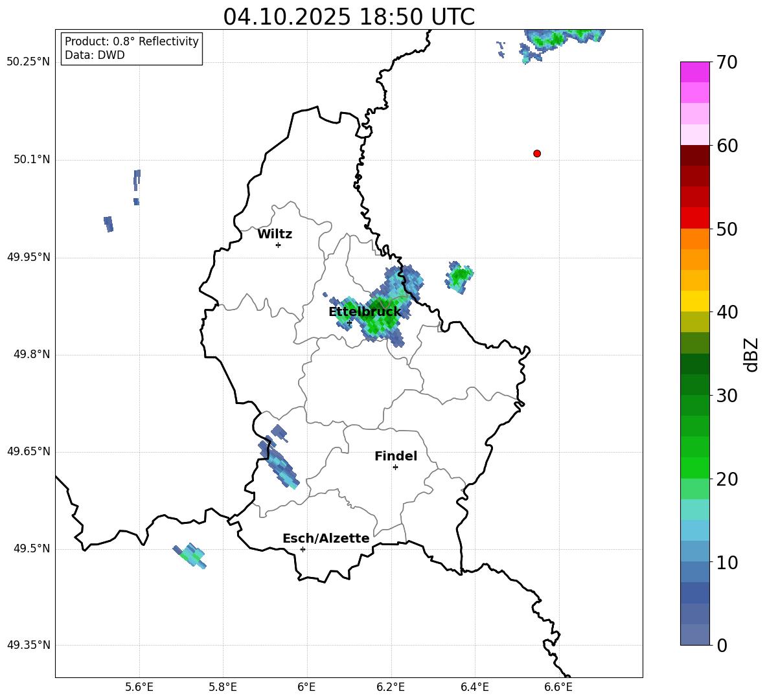Image resolution: width=767 pixels, height=700 pixels.
Task: Click the small echo near 5.7°E 49.49°N
Action: click(x=190, y=556)
